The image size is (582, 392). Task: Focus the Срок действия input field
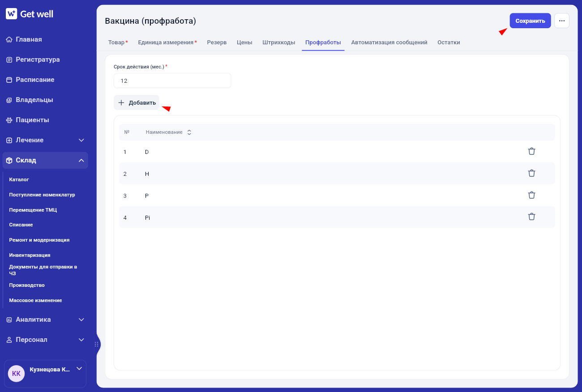[172, 81]
